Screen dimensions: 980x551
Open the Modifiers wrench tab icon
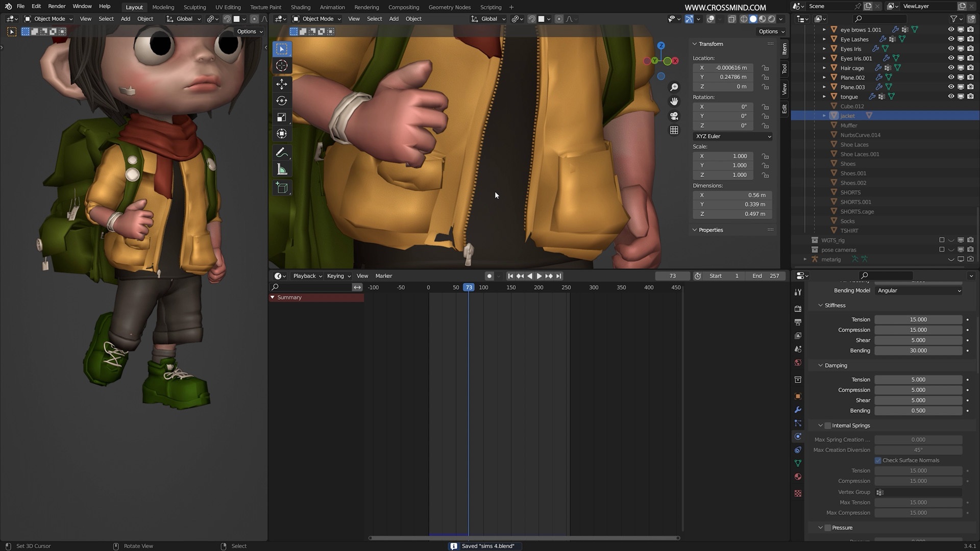click(x=798, y=410)
